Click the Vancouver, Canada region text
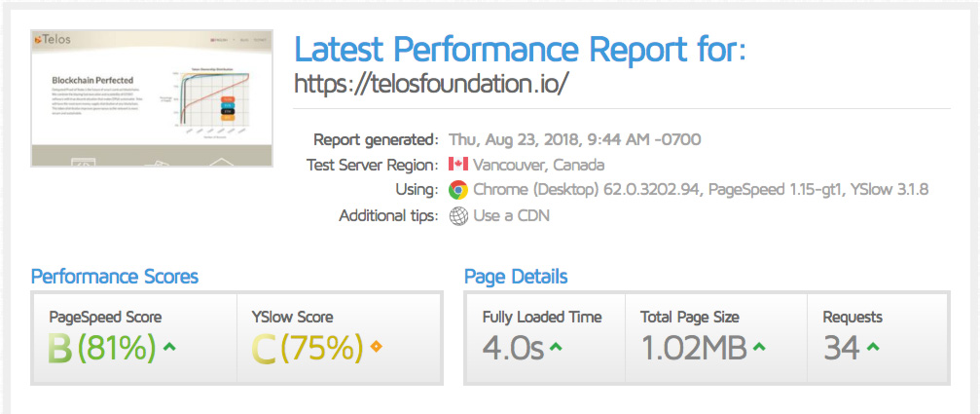The height and width of the screenshot is (414, 980). 539,165
